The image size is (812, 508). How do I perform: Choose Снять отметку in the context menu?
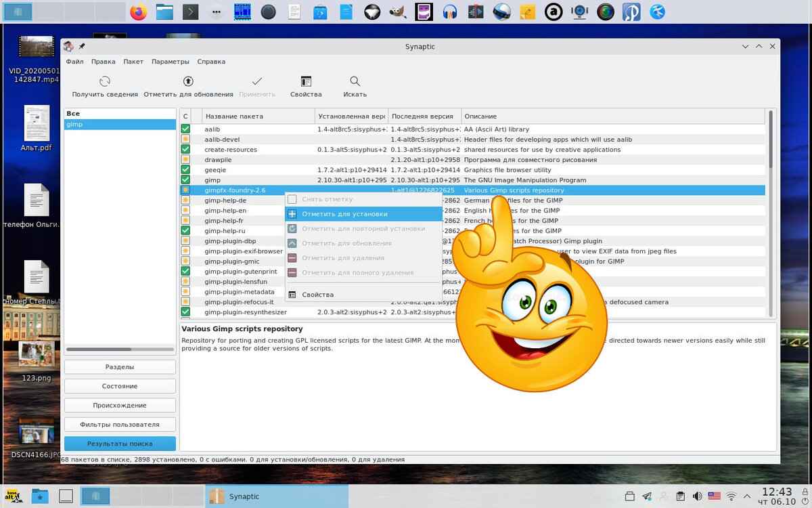pos(363,199)
